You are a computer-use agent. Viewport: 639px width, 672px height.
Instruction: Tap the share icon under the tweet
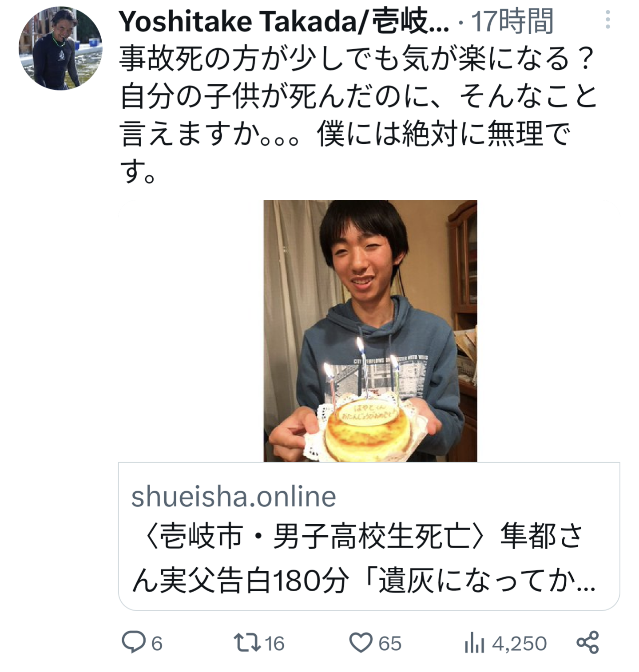tap(587, 642)
